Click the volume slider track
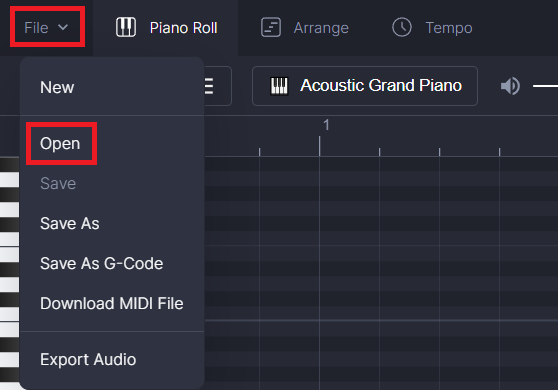The height and width of the screenshot is (390, 558). 545,86
